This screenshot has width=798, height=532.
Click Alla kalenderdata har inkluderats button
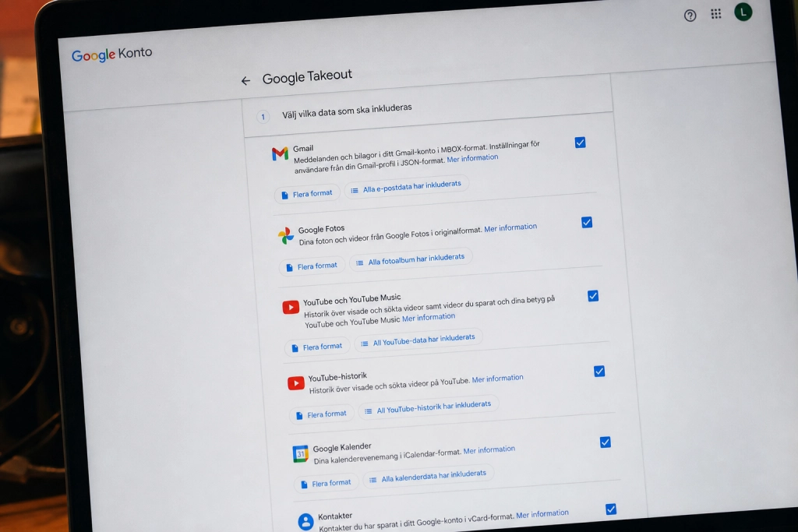point(429,476)
